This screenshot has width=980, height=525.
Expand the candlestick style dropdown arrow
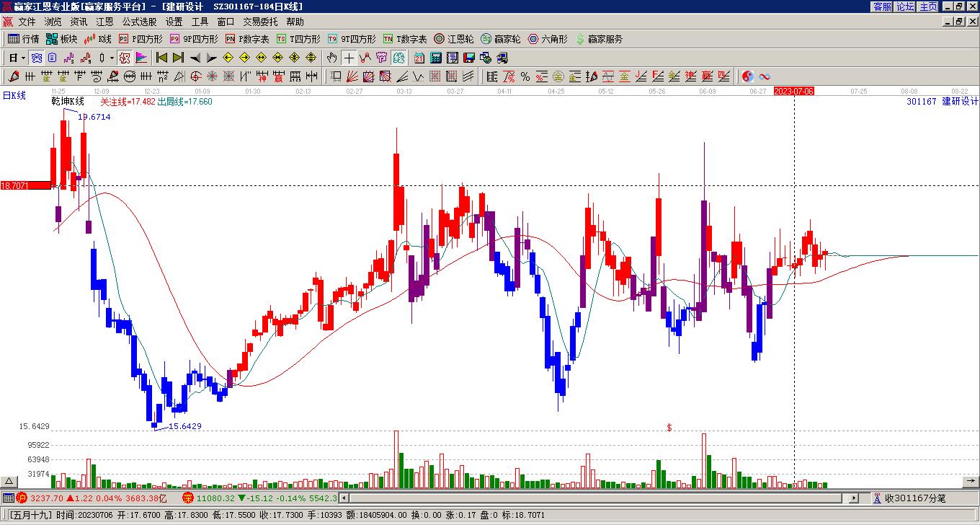pyautogui.click(x=112, y=58)
